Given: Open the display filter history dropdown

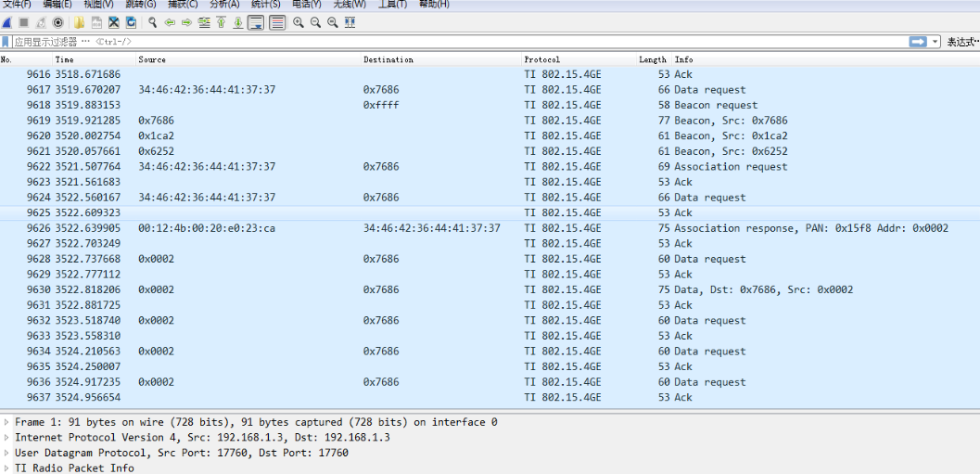Looking at the screenshot, I should click(935, 42).
